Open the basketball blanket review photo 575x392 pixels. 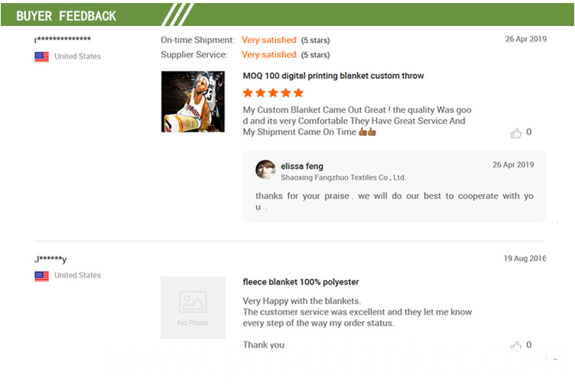[193, 102]
